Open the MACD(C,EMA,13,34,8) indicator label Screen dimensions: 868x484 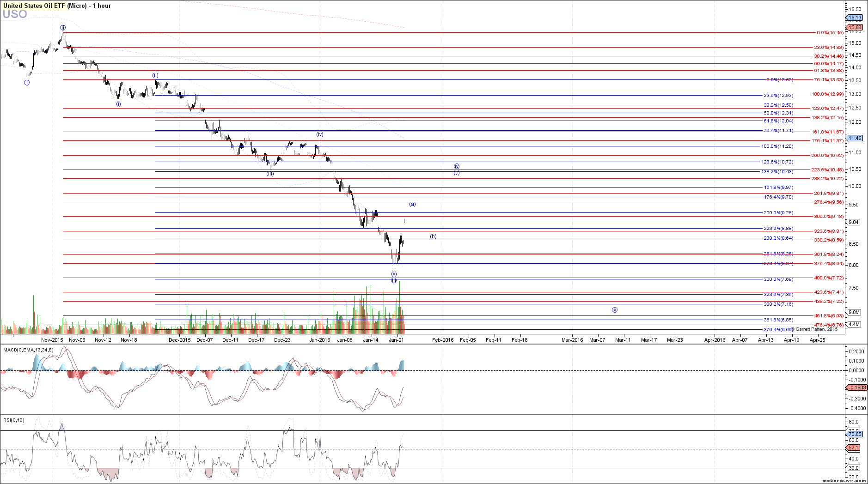click(x=28, y=350)
